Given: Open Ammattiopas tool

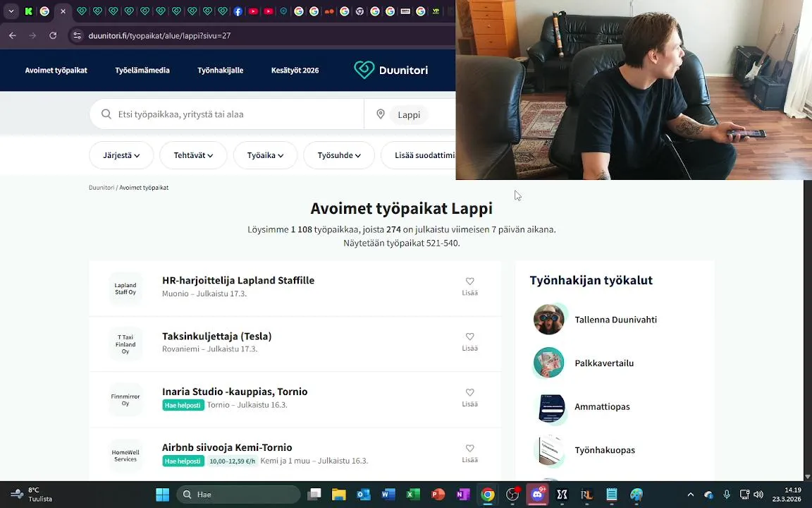Looking at the screenshot, I should point(602,406).
